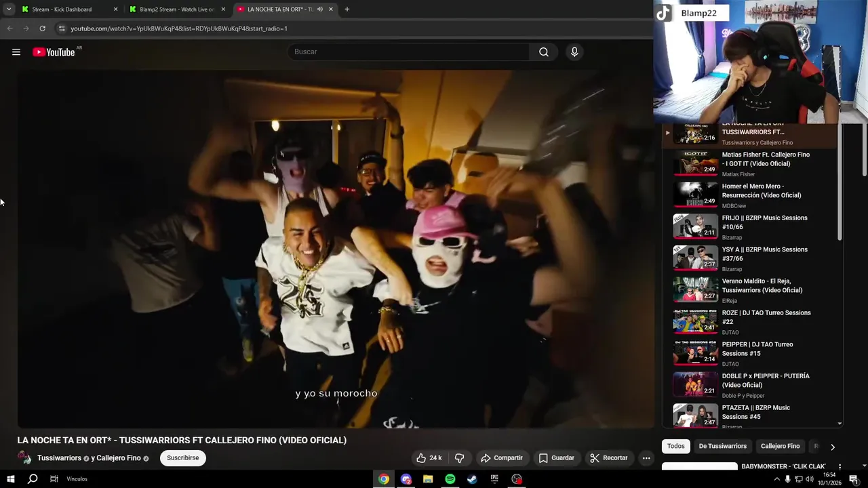Open site information icon beside the URL
The width and height of the screenshot is (868, 488).
pos(62,28)
